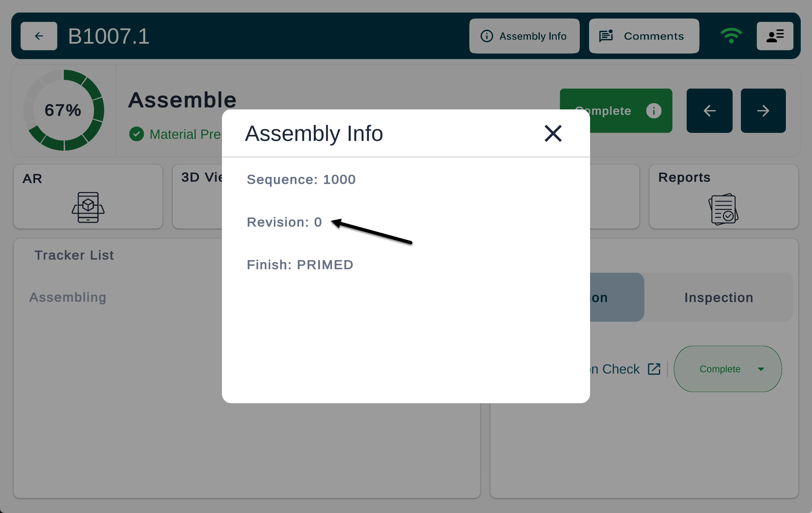Click the 67% progress ring

pyautogui.click(x=64, y=110)
